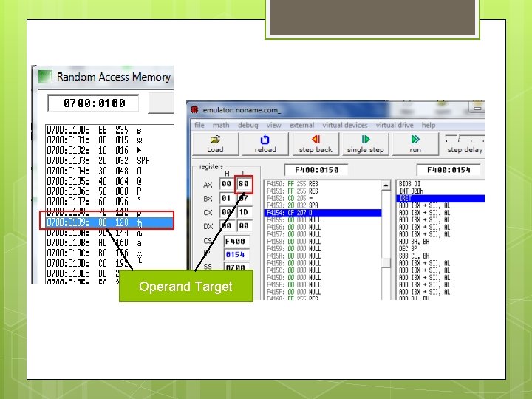
Task: Click the step back button
Action: click(316, 144)
